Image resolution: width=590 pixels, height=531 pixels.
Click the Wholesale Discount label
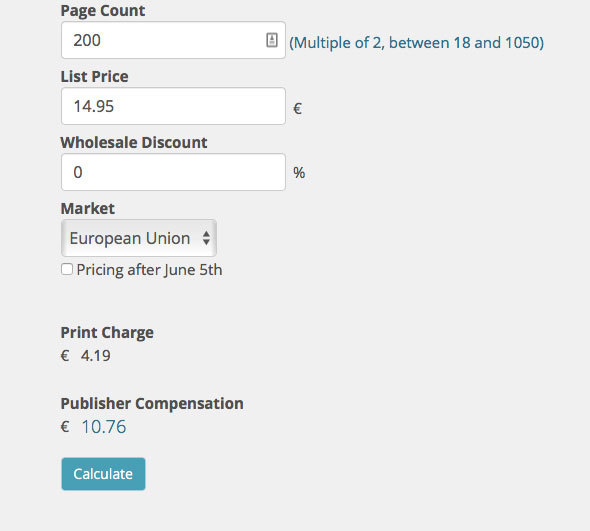(x=134, y=142)
